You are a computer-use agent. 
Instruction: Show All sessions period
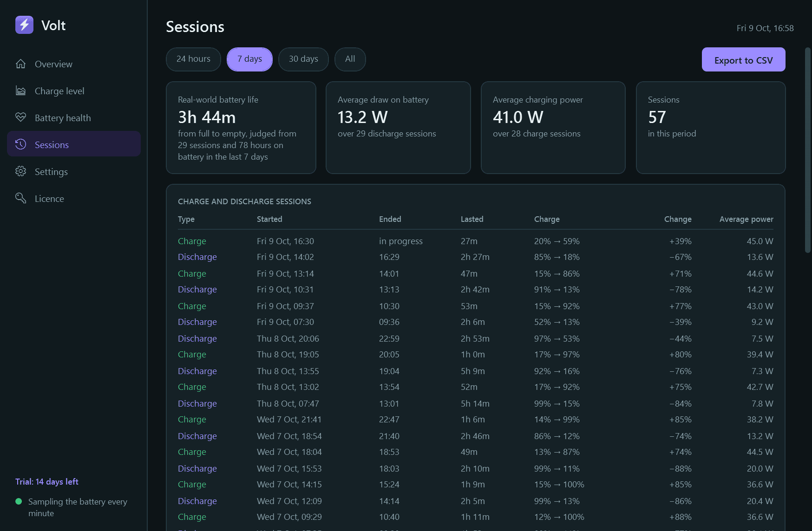click(x=350, y=59)
